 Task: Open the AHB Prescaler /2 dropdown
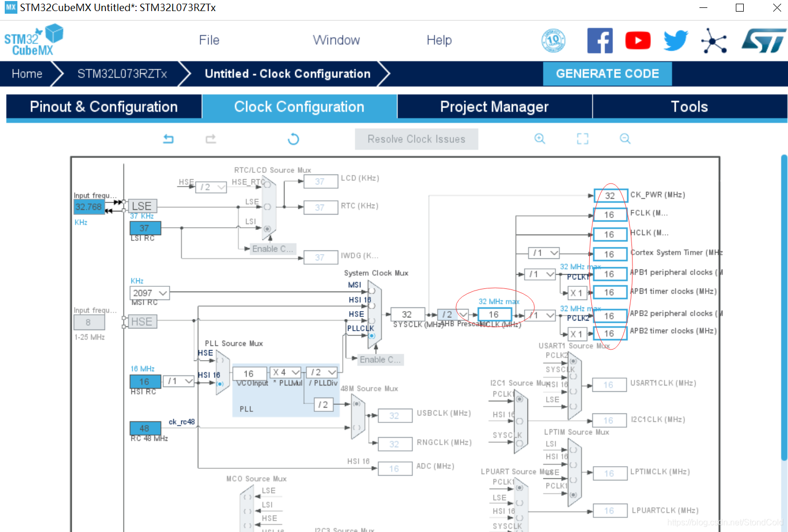tap(453, 314)
